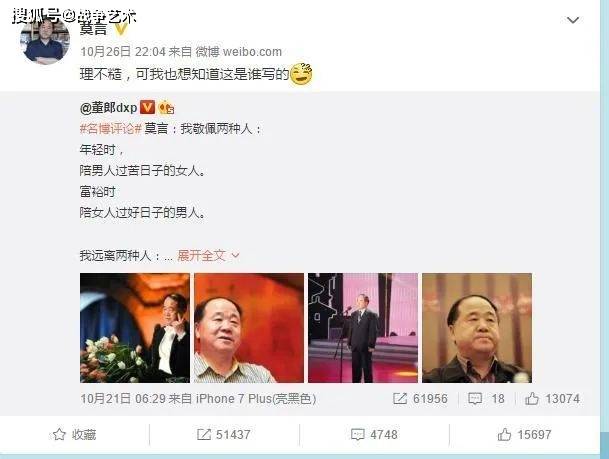The image size is (609, 459).
Task: Open the poster's profile avatar
Action: pos(45,40)
